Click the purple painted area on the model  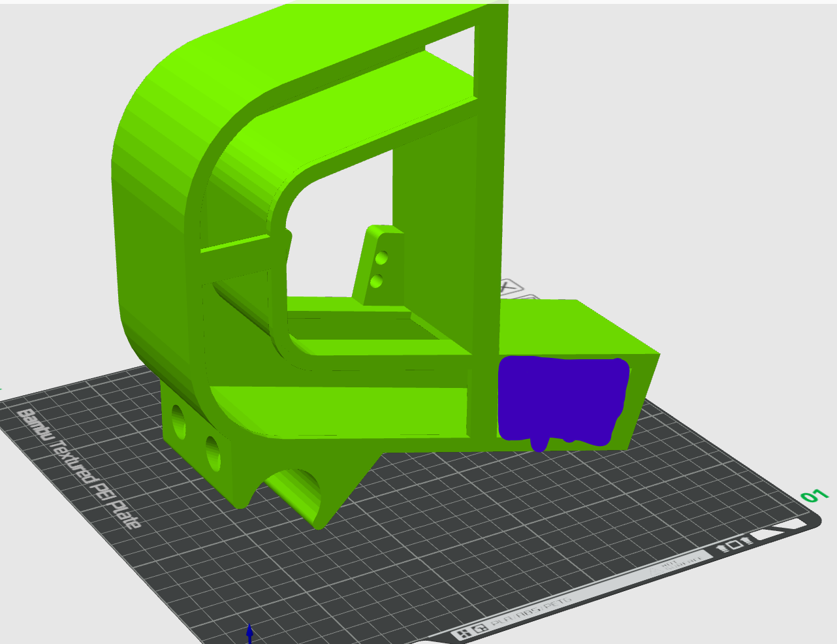tap(561, 400)
